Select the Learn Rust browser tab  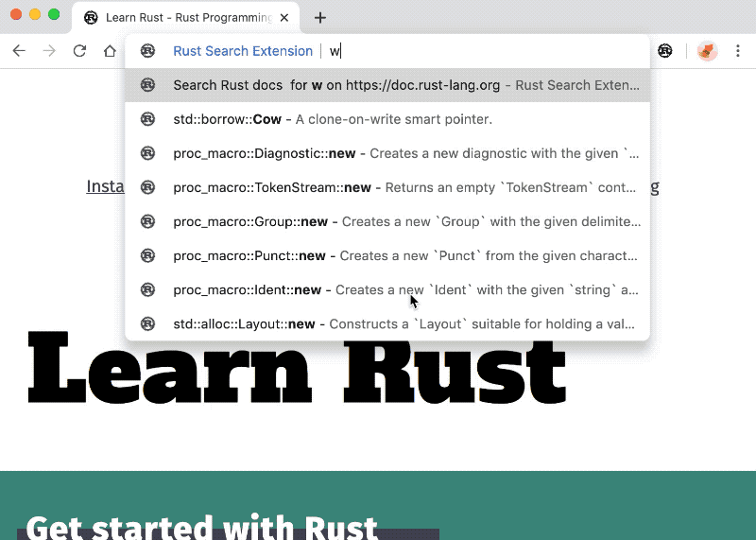click(185, 18)
